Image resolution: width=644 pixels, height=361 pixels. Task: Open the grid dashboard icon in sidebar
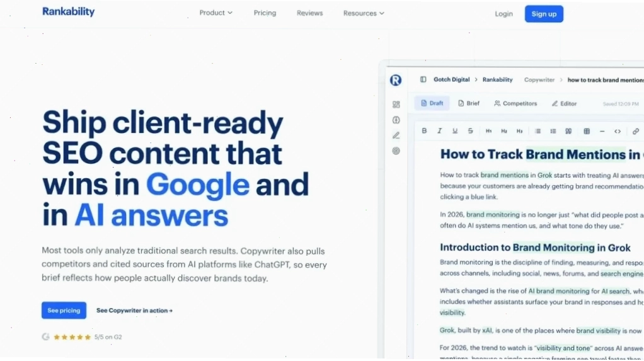(x=396, y=105)
